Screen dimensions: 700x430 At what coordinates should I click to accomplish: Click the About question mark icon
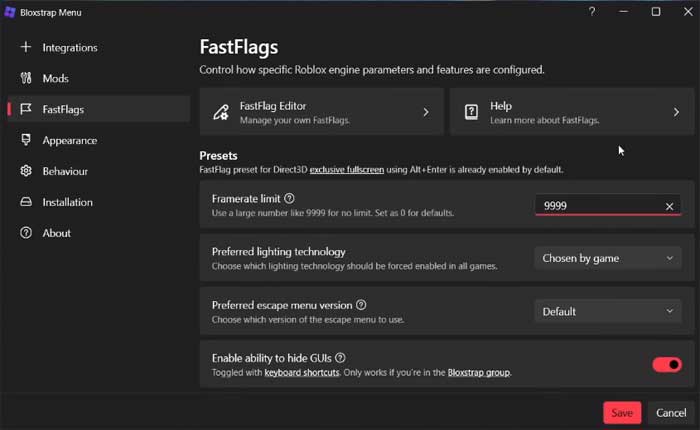[26, 233]
